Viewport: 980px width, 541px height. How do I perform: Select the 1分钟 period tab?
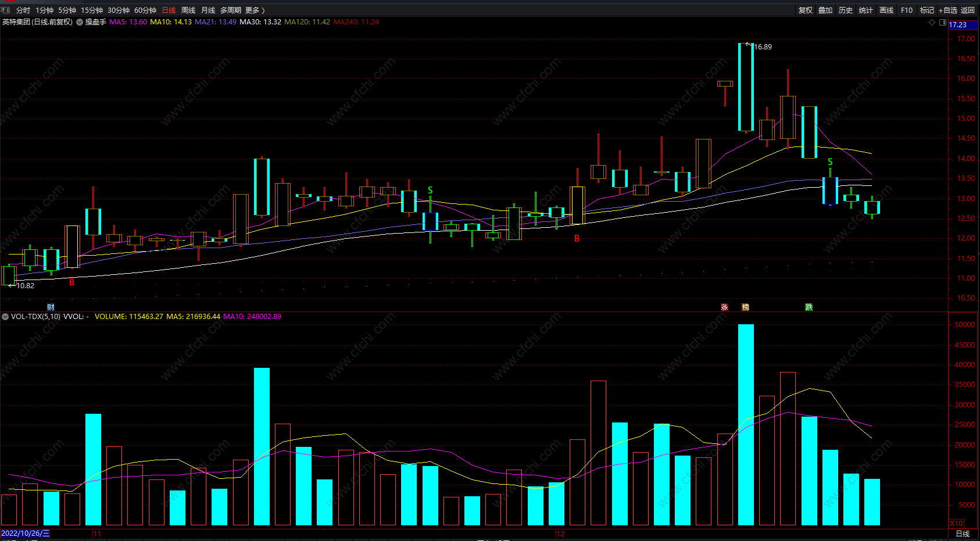point(44,10)
